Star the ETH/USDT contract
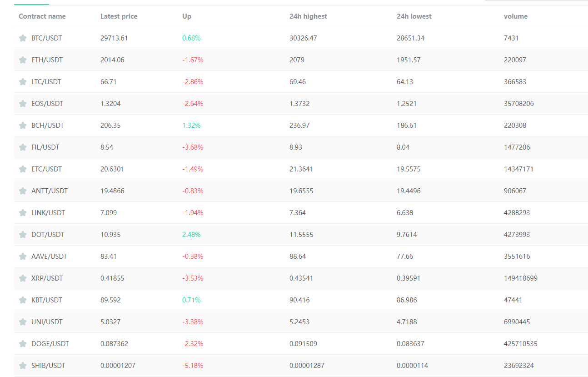This screenshot has height=377, width=588. (23, 60)
